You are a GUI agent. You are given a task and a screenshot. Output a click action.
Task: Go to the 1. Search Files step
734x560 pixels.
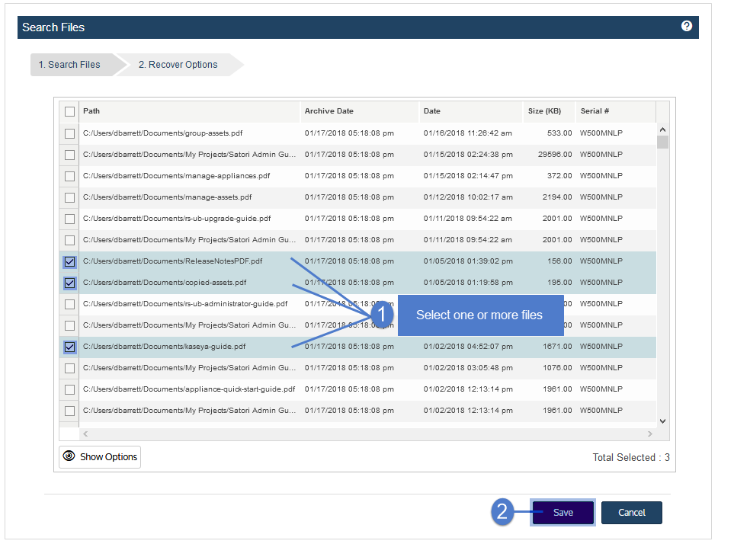point(73,65)
